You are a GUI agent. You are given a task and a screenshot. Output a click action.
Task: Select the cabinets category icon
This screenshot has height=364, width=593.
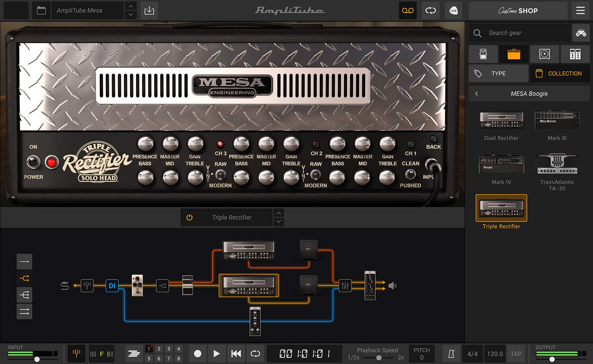tap(544, 54)
